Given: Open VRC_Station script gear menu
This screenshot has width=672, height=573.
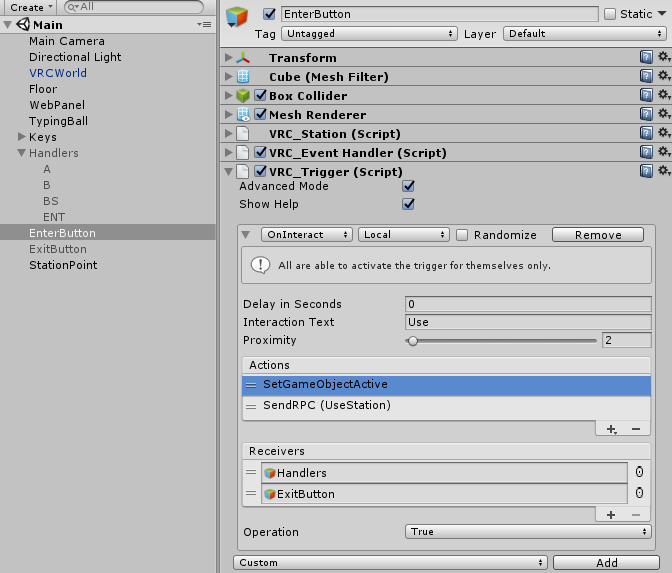Looking at the screenshot, I should point(664,133).
